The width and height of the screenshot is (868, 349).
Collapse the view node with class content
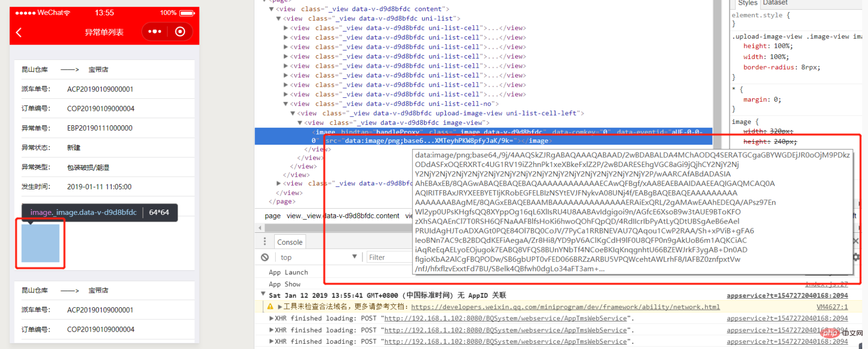coord(271,9)
